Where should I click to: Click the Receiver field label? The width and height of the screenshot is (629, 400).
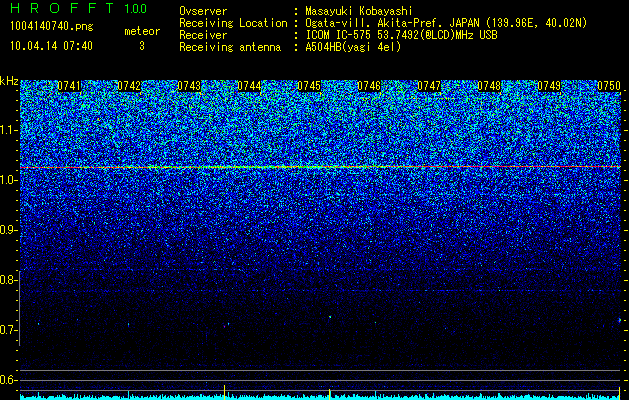203,35
